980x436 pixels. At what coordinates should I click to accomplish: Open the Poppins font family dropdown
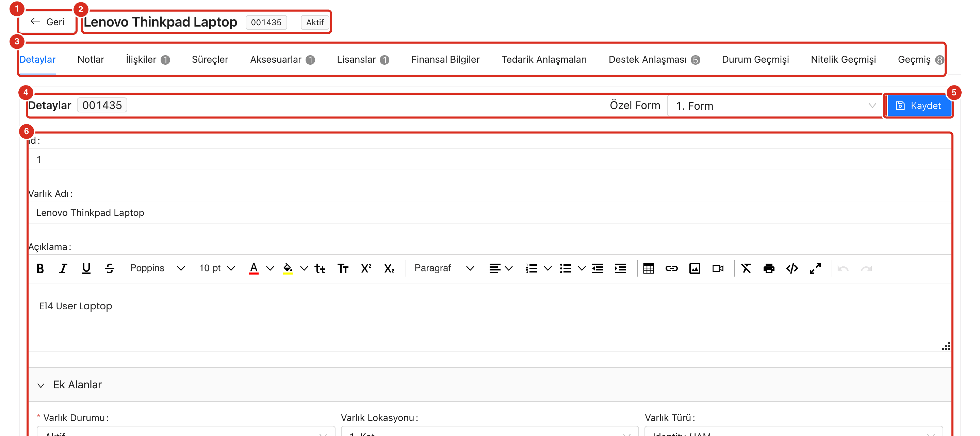coord(157,268)
